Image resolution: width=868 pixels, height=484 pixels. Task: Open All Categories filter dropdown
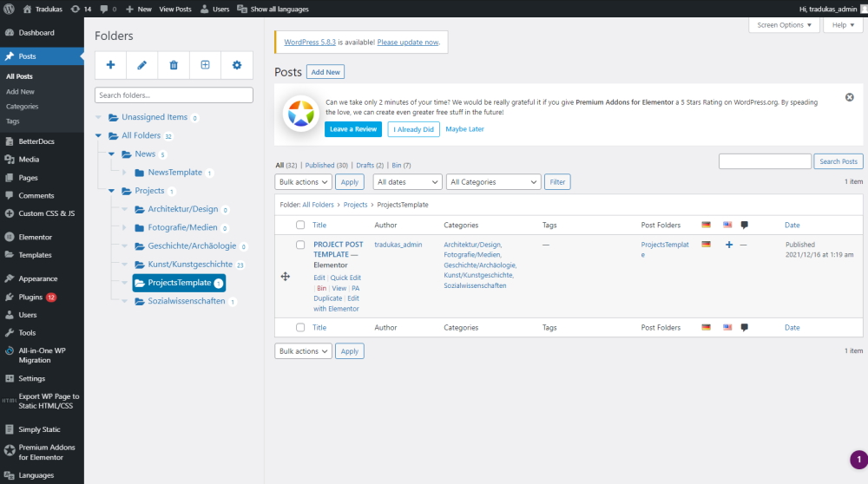click(x=493, y=182)
